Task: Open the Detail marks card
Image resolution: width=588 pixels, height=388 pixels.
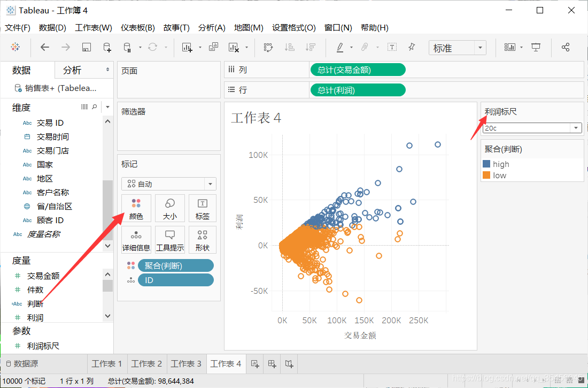Action: pyautogui.click(x=136, y=240)
